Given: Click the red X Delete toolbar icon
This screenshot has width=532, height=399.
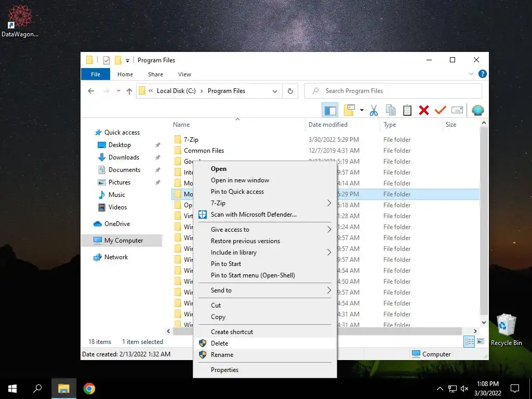Looking at the screenshot, I should [x=424, y=110].
